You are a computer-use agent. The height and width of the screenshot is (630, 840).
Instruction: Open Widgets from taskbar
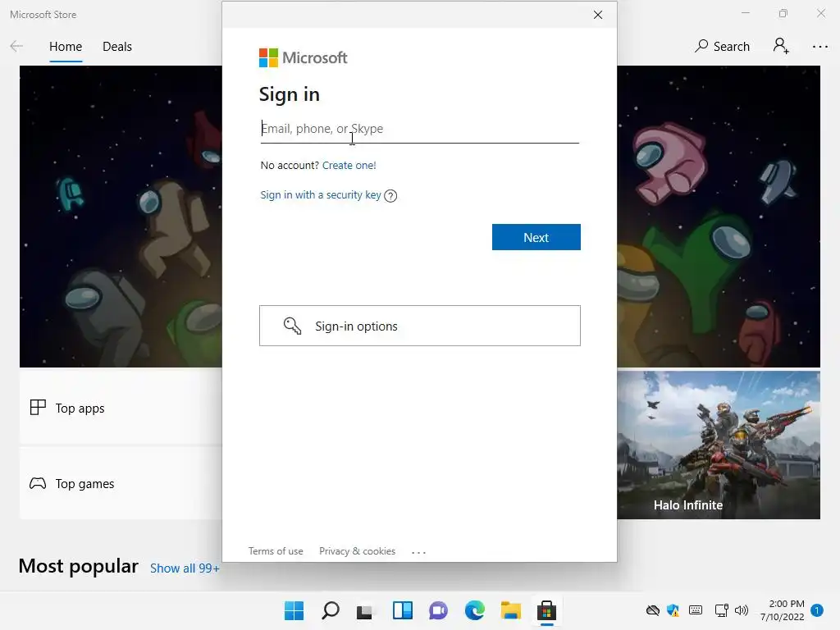pyautogui.click(x=402, y=610)
